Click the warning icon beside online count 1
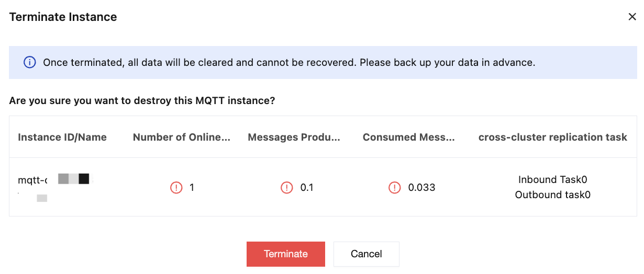Viewport: 644px width, 274px height. click(x=176, y=187)
